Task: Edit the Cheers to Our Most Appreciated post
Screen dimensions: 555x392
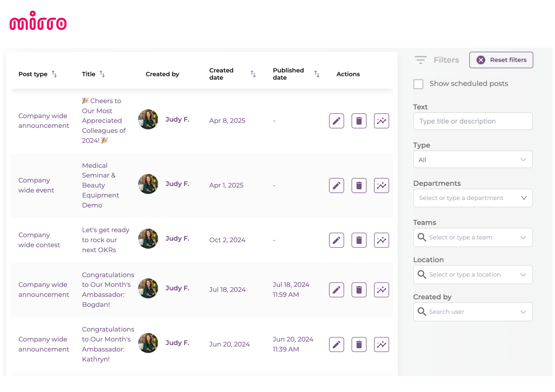Action: click(x=336, y=121)
